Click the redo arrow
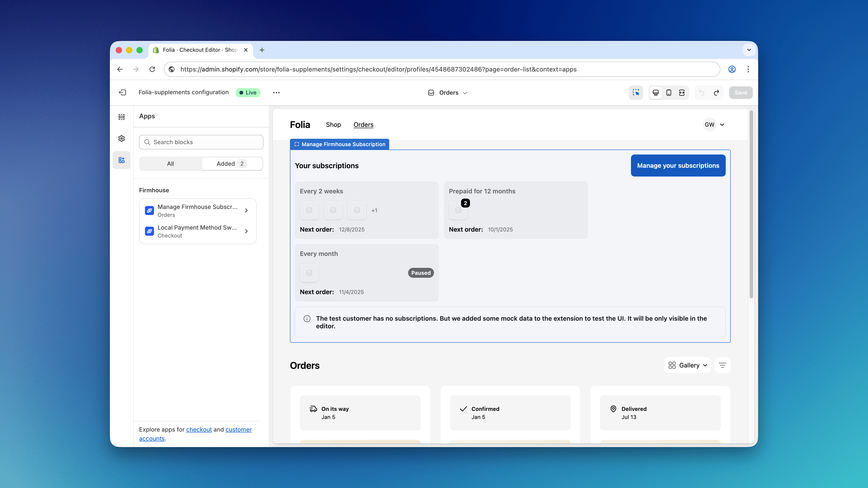The width and height of the screenshot is (868, 488). click(716, 93)
